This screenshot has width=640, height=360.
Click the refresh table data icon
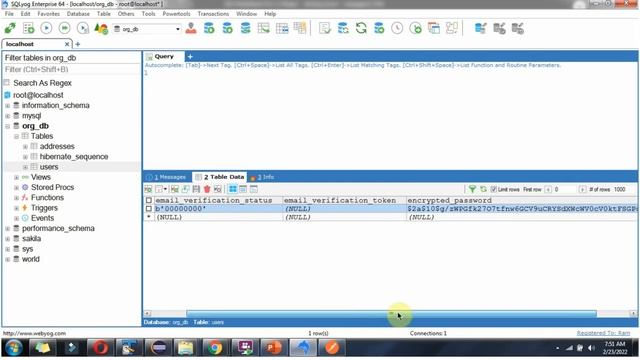(x=483, y=189)
